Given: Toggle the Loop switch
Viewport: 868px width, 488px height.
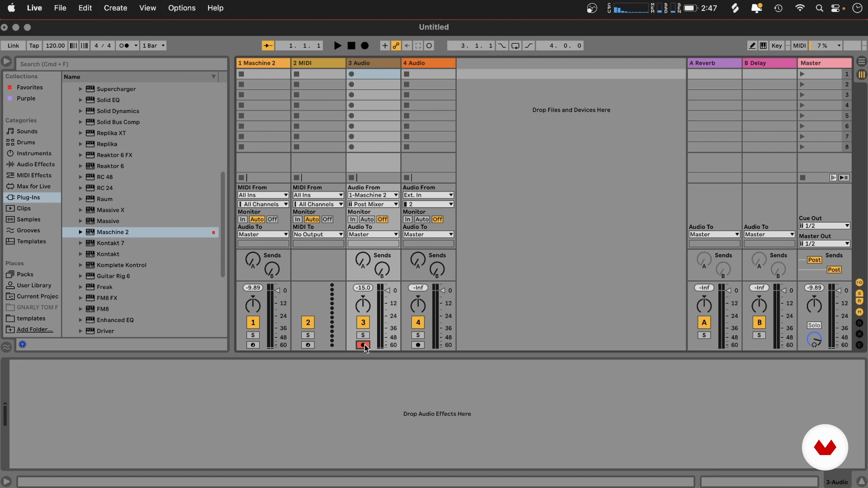Looking at the screenshot, I should 515,45.
